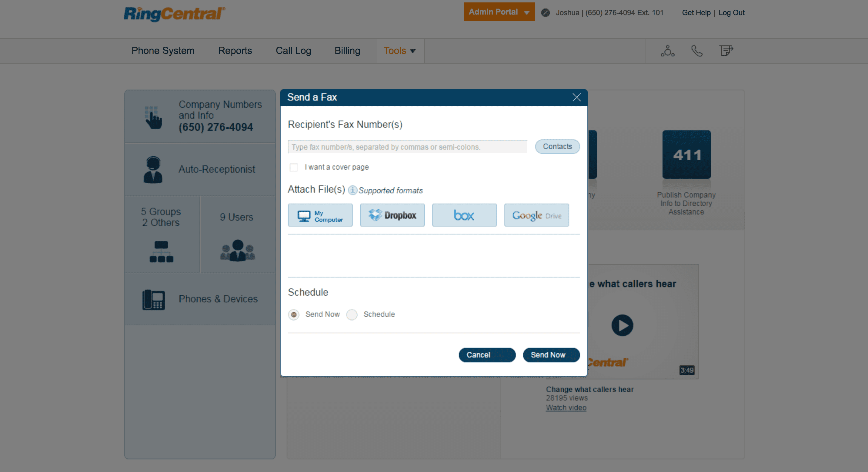Open the Admin Portal dropdown
Viewport: 868px width, 472px height.
(499, 12)
